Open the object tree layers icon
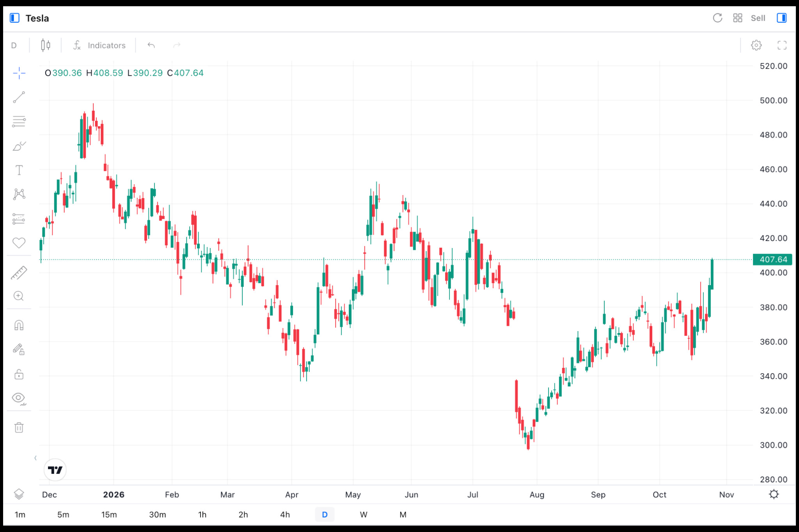Screen dimensions: 799x532 [x=19, y=494]
